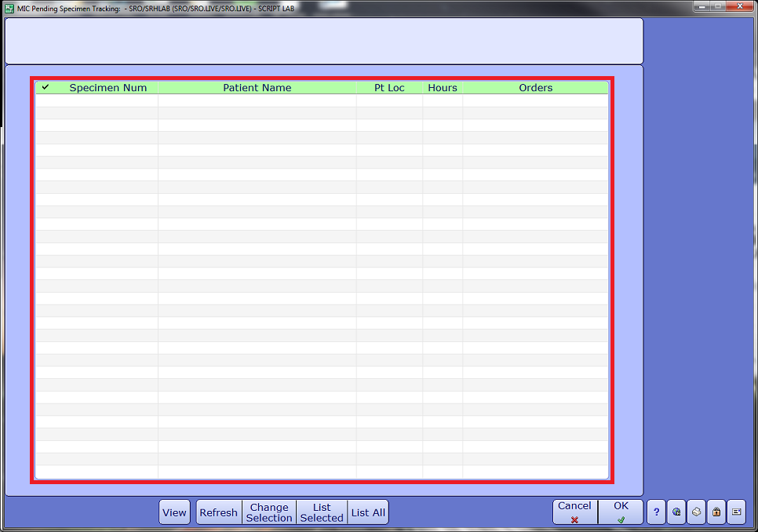Viewport: 758px width, 532px height.
Task: Open the card icon next to padlock
Action: coord(736,512)
